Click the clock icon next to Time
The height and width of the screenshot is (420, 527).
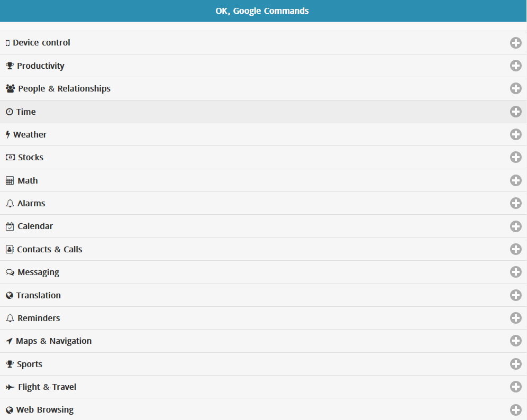click(10, 112)
